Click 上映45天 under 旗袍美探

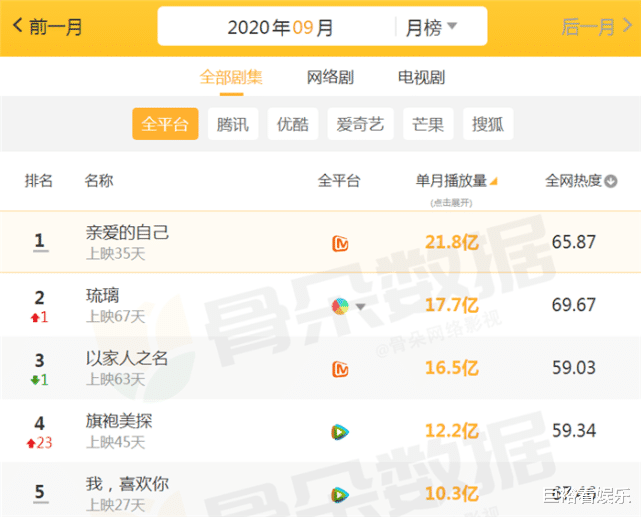(116, 443)
